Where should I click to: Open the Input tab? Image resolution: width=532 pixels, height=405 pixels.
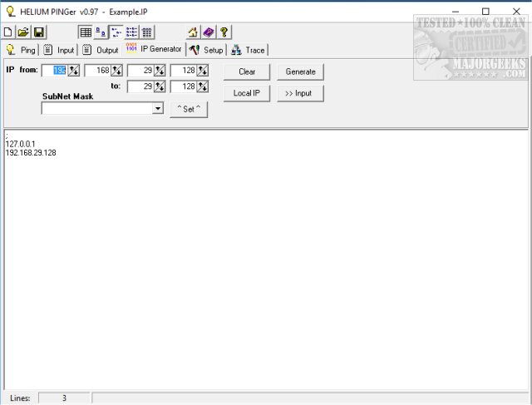[59, 50]
